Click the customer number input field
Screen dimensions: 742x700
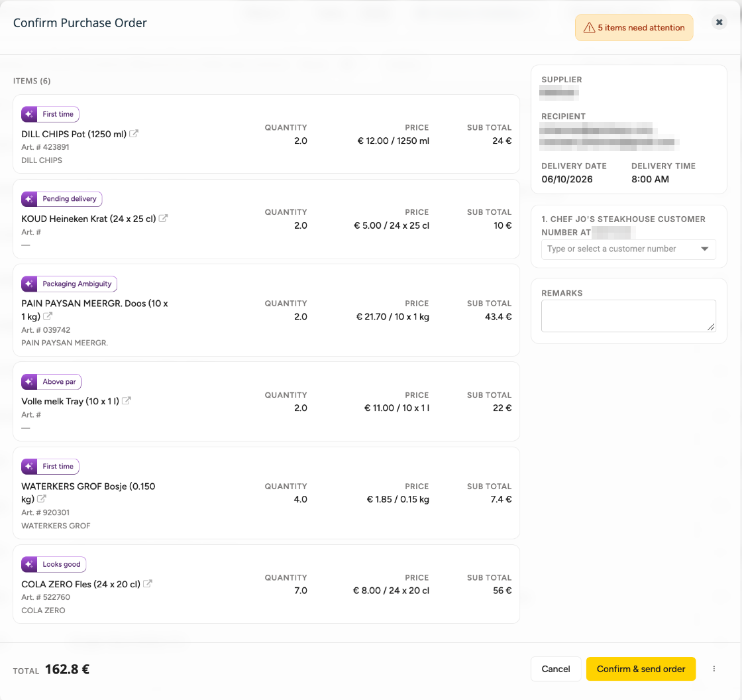point(629,249)
